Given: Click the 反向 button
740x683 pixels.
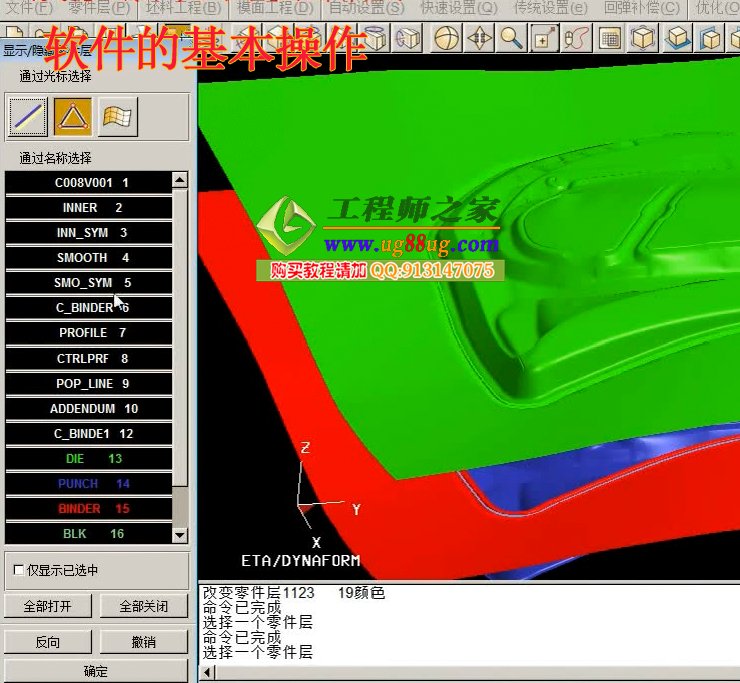Looking at the screenshot, I should click(47, 642).
